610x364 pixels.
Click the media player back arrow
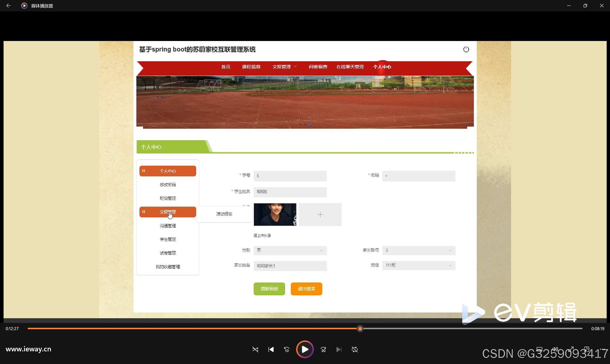point(9,6)
